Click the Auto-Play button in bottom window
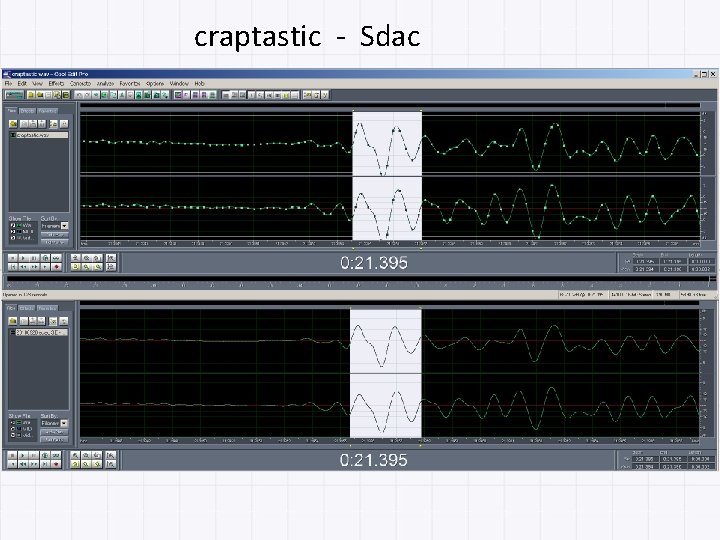The image size is (720, 540). [54, 432]
